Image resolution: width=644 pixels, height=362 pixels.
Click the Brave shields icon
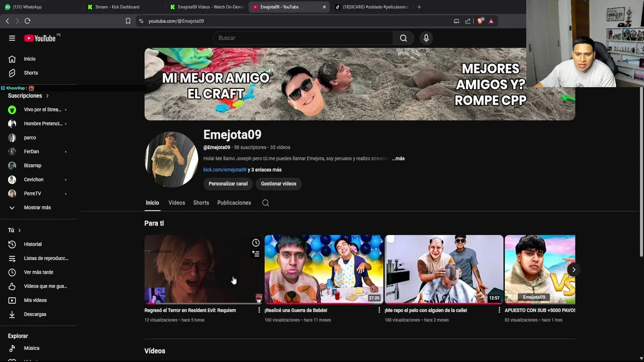[480, 21]
